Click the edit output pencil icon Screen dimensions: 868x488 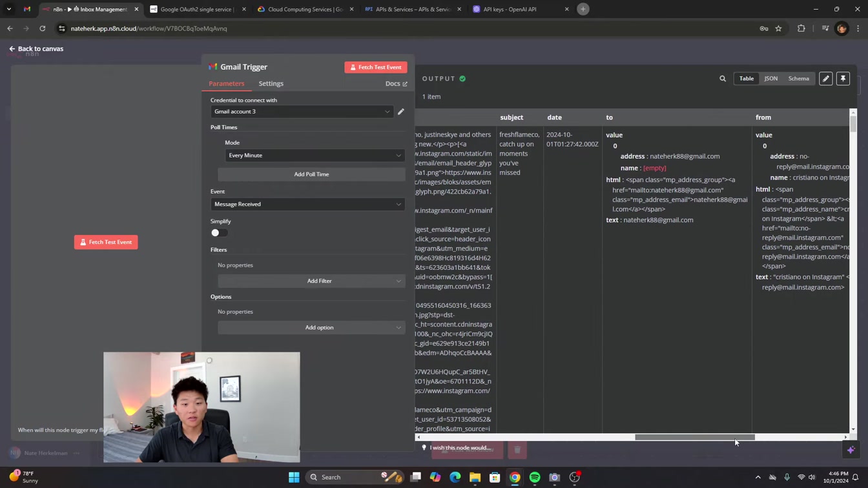826,79
